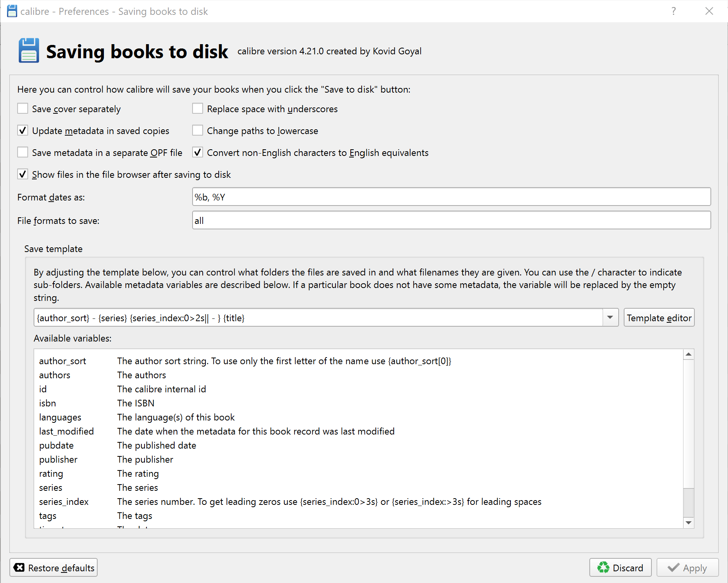This screenshot has height=583, width=728.
Task: Click the question mark help icon
Action: click(x=673, y=11)
